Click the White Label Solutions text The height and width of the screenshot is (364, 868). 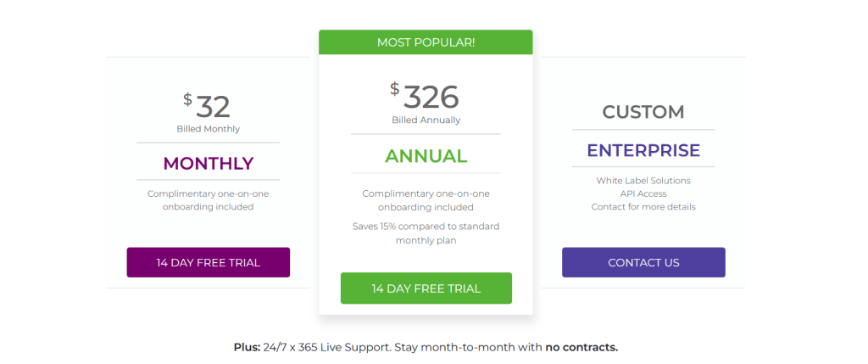click(x=643, y=181)
